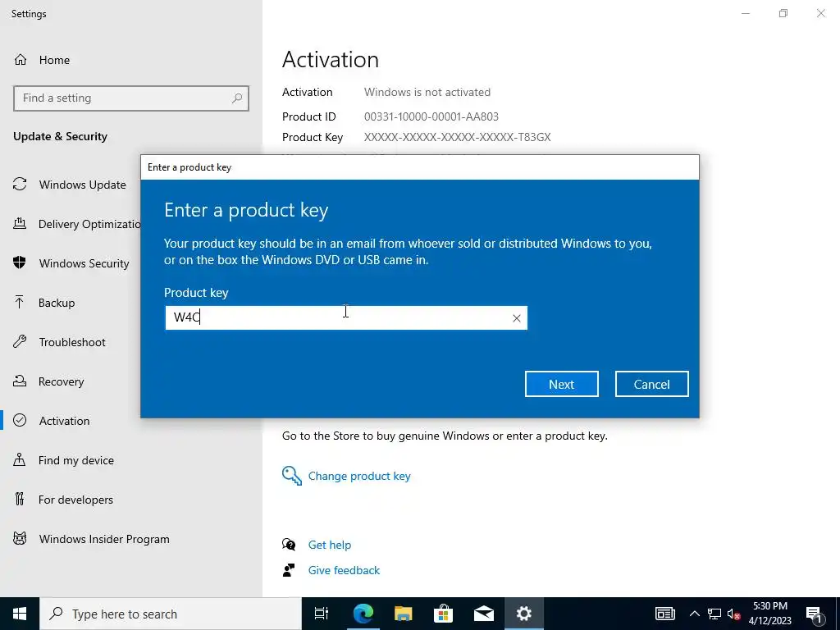
Task: Open the Give feedback link
Action: pyautogui.click(x=344, y=570)
